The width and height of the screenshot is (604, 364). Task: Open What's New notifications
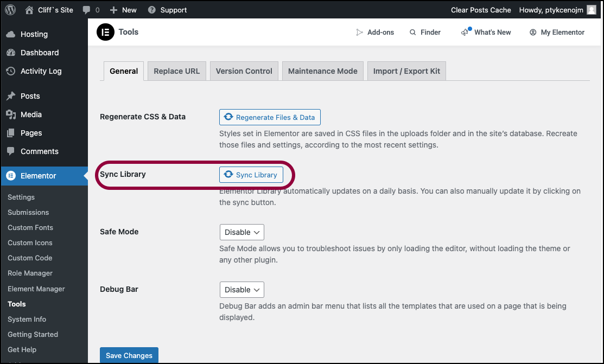[486, 33]
